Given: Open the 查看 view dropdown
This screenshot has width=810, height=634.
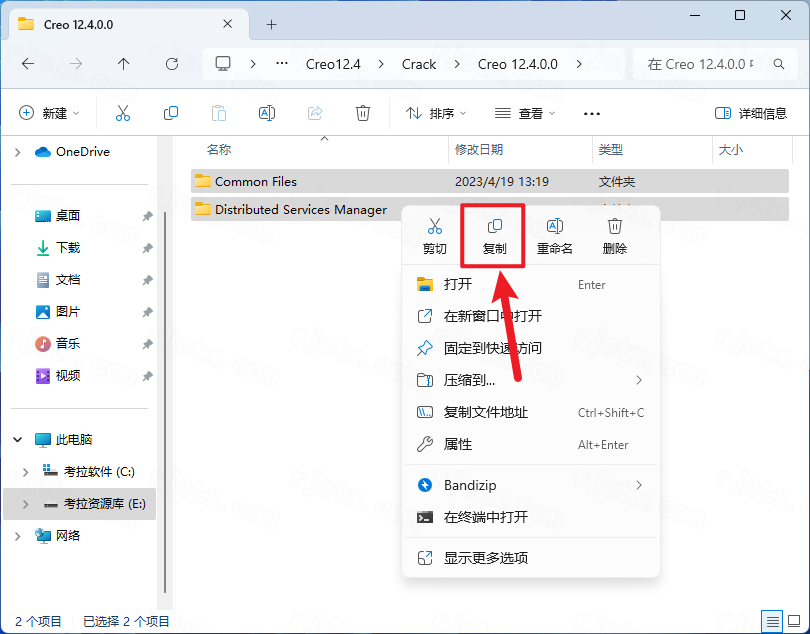Looking at the screenshot, I should [x=525, y=113].
